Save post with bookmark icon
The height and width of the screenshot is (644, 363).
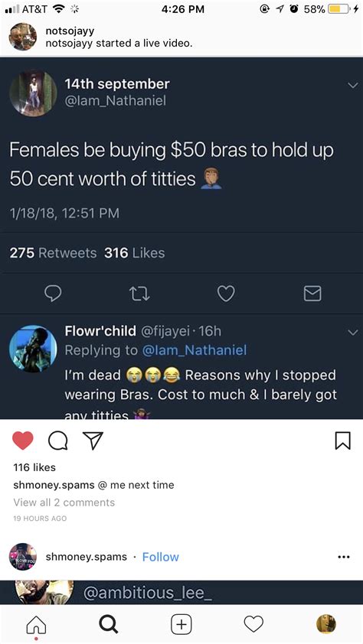[344, 441]
